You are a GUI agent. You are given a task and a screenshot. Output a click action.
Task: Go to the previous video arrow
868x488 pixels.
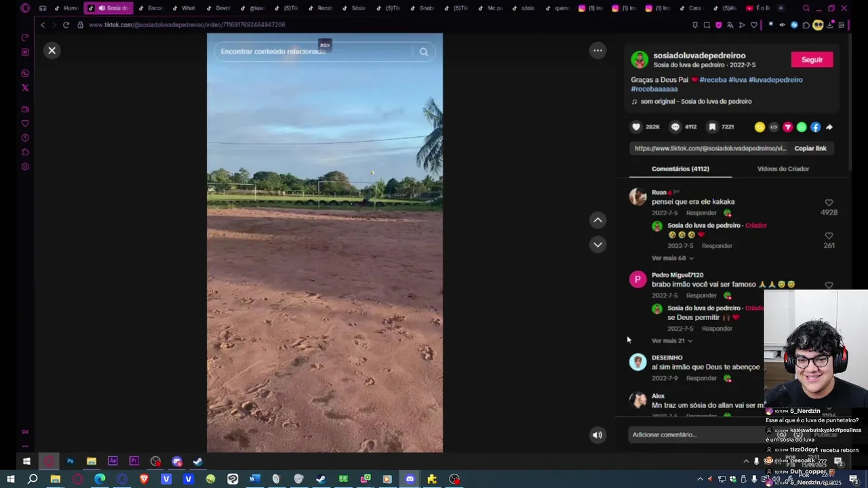pos(597,220)
